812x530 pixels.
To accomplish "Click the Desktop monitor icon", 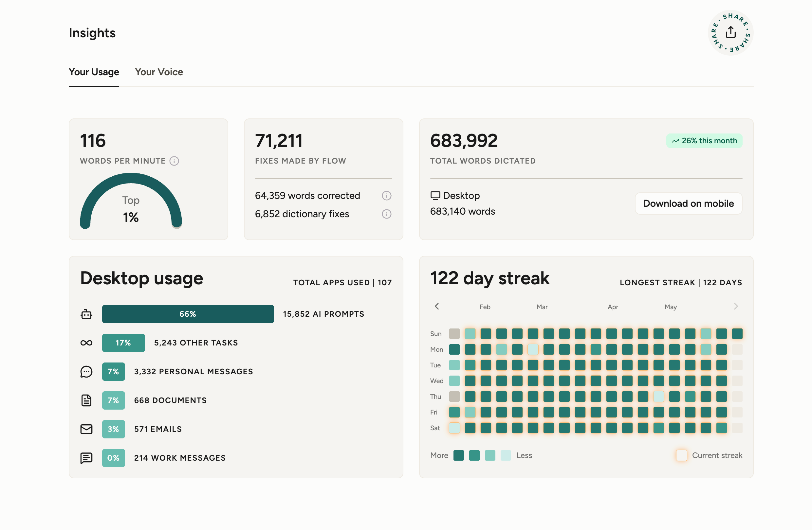I will click(435, 196).
